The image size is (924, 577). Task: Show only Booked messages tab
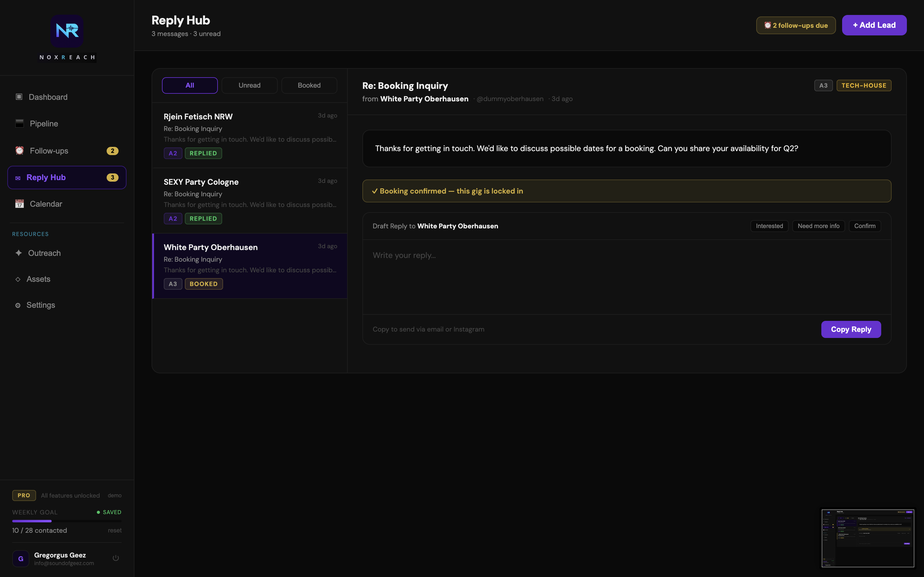point(309,85)
